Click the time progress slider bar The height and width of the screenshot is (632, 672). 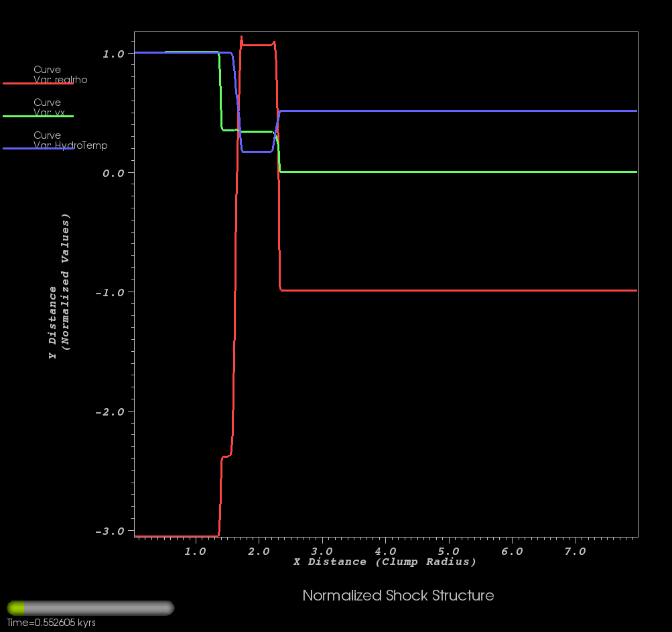point(90,608)
